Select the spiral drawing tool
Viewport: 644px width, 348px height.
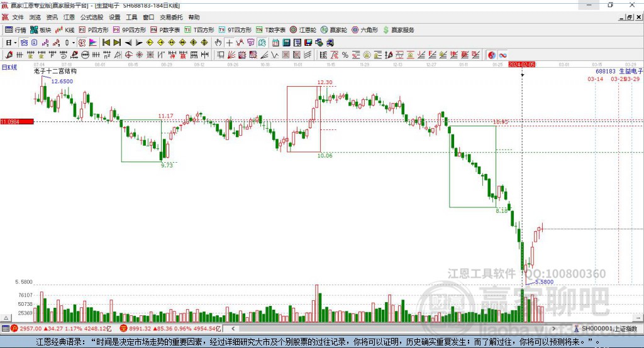(x=64, y=55)
